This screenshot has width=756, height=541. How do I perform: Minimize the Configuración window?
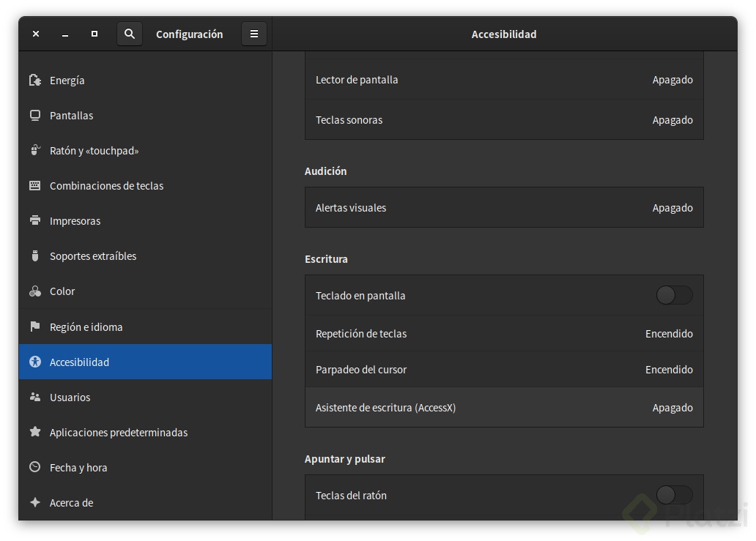pyautogui.click(x=65, y=34)
